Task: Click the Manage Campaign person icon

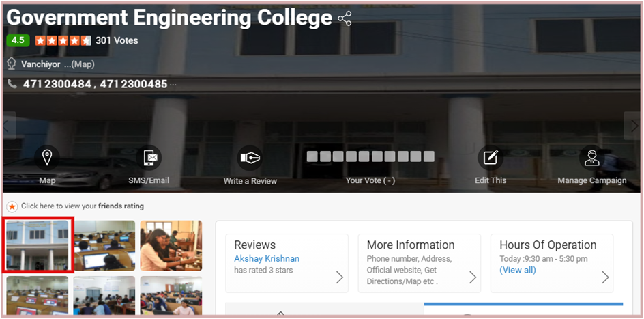Action: [x=592, y=157]
